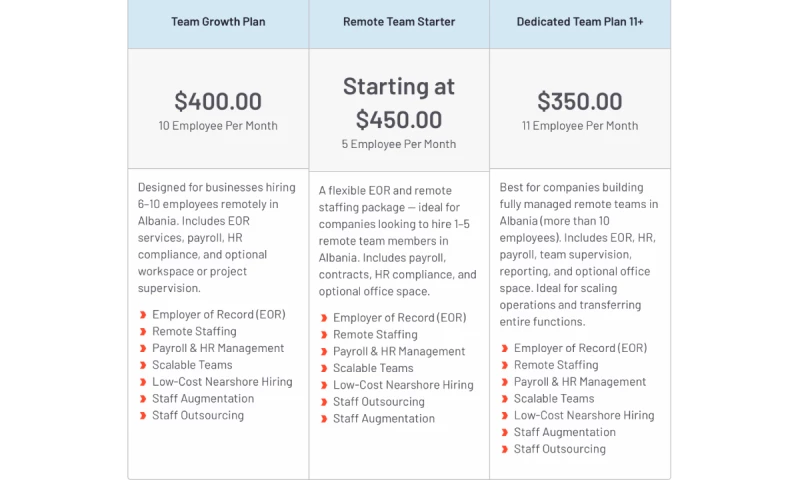Click arrow icon beside Dedicated Plan's Employer of Record
Viewport: 800px width, 480px height.
click(x=505, y=349)
